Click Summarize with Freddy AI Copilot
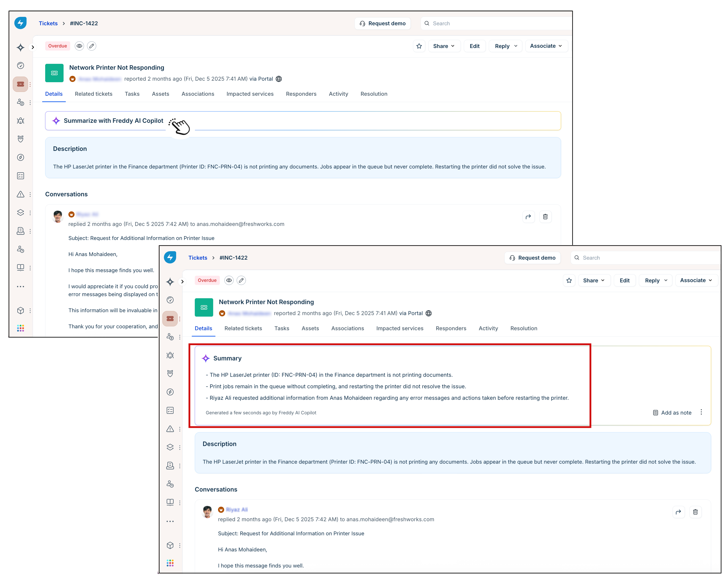The width and height of the screenshot is (728, 580). [113, 120]
